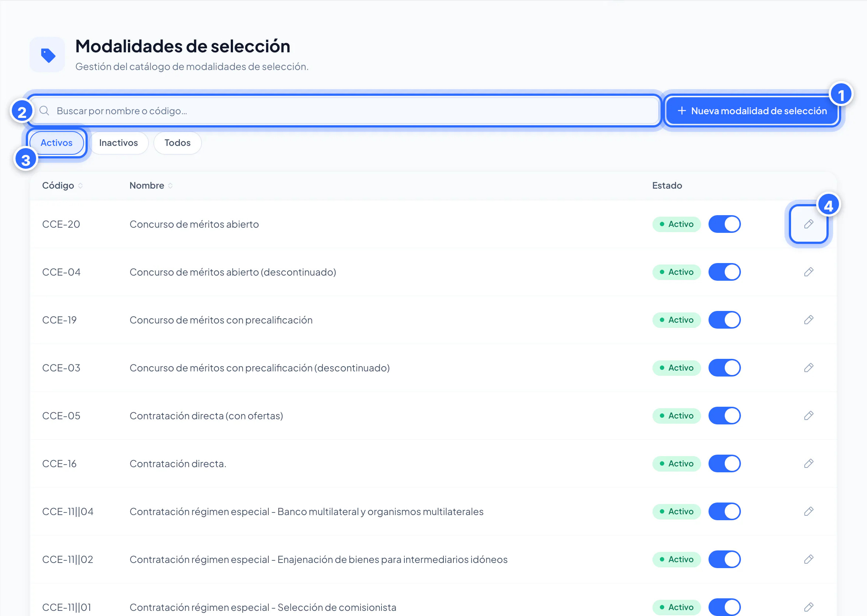Click the magnifier icon in search box
This screenshot has height=616, width=867.
click(x=44, y=111)
